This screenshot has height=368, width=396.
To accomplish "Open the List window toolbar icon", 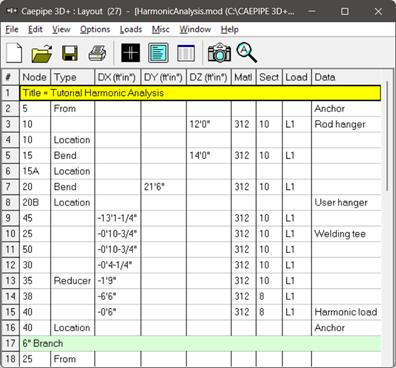I will pyautogui.click(x=186, y=53).
